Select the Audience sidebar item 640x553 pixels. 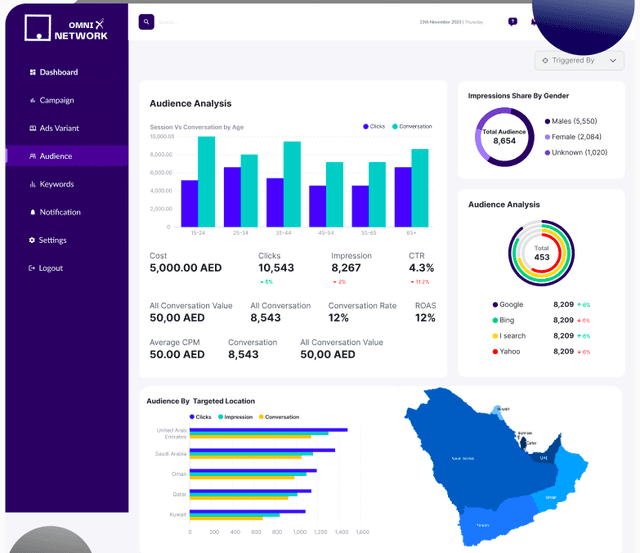55,156
